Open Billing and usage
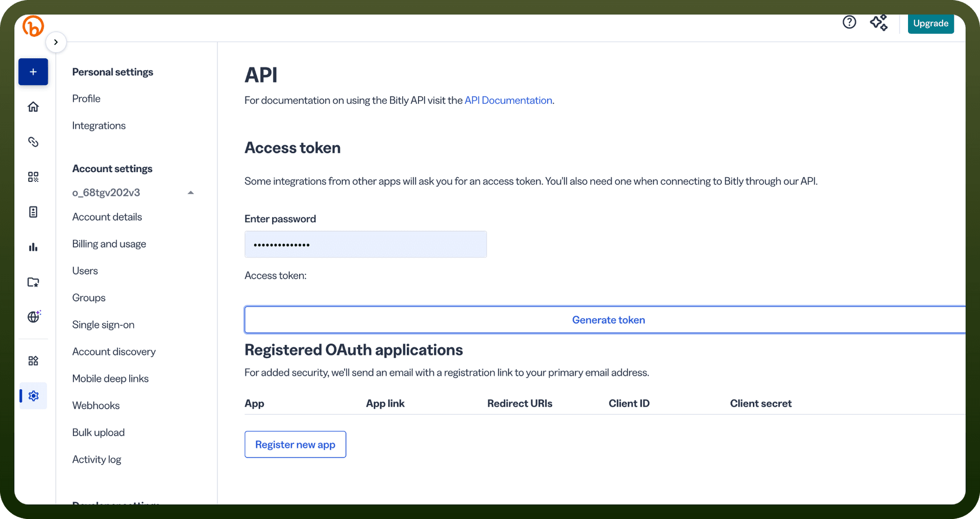 tap(109, 244)
